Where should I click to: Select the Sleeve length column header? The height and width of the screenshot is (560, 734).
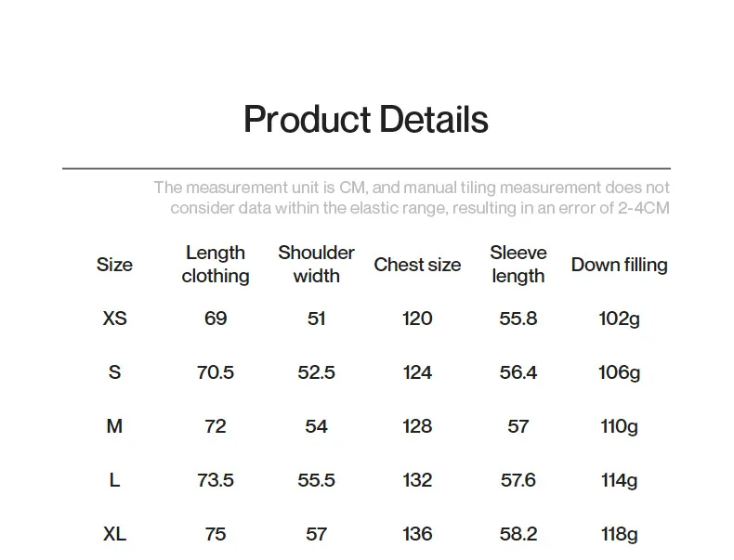pos(518,265)
